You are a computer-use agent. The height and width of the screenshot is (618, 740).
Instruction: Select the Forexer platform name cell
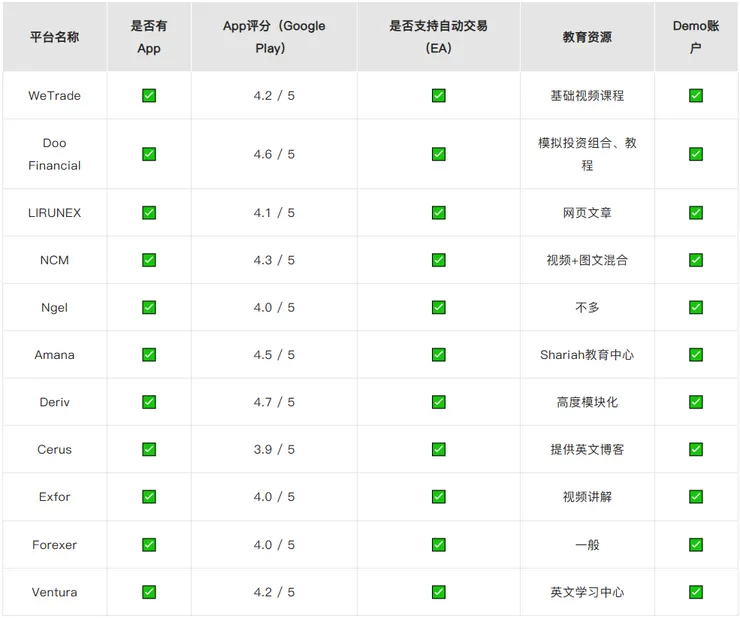pos(55,544)
